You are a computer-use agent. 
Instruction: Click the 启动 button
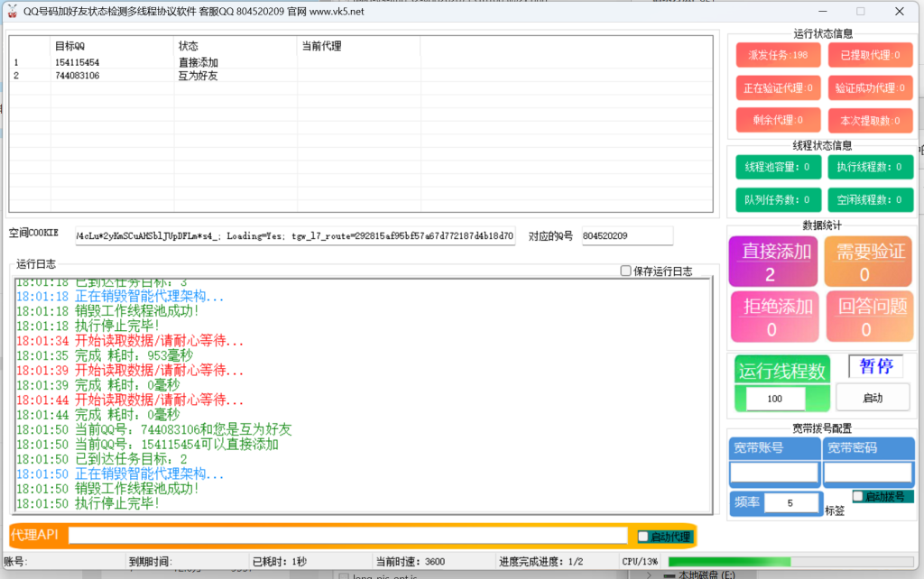[x=873, y=398]
